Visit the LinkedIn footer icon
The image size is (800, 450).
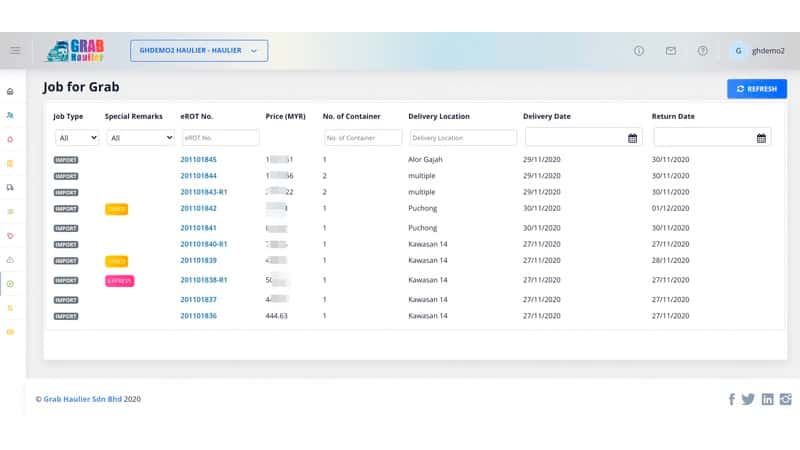pos(767,399)
